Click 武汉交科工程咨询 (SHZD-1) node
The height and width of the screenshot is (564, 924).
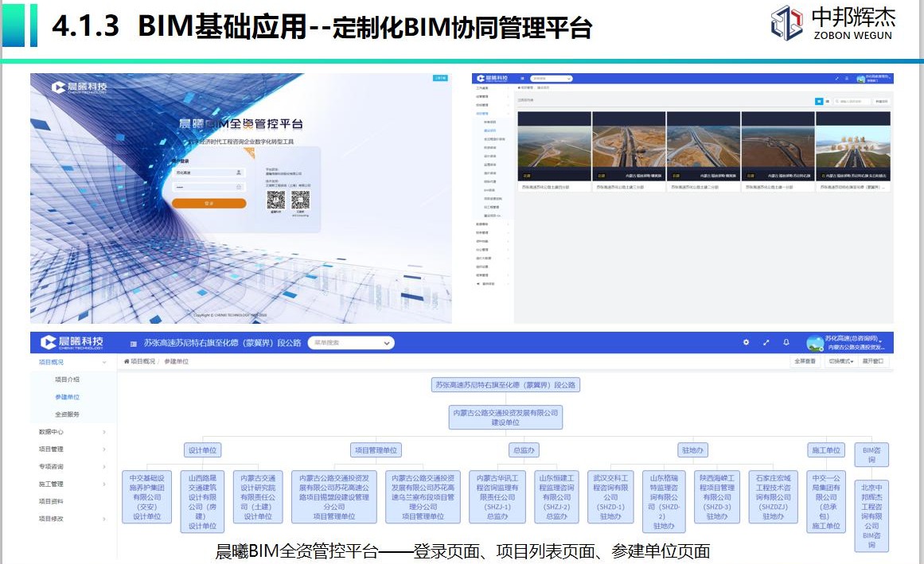pos(610,497)
